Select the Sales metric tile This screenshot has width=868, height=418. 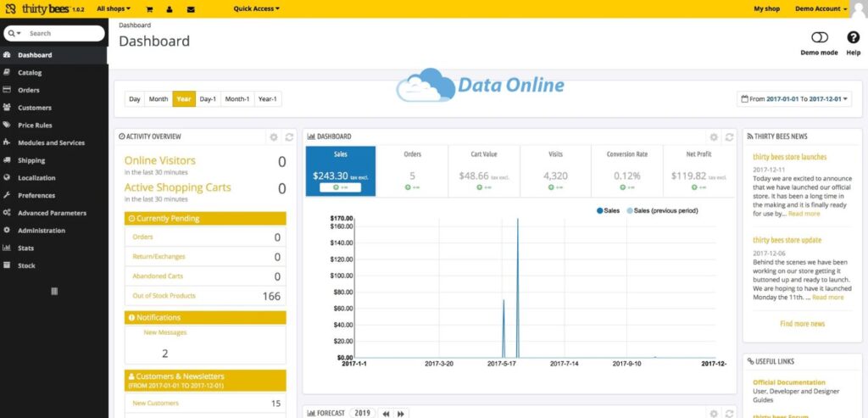click(341, 171)
